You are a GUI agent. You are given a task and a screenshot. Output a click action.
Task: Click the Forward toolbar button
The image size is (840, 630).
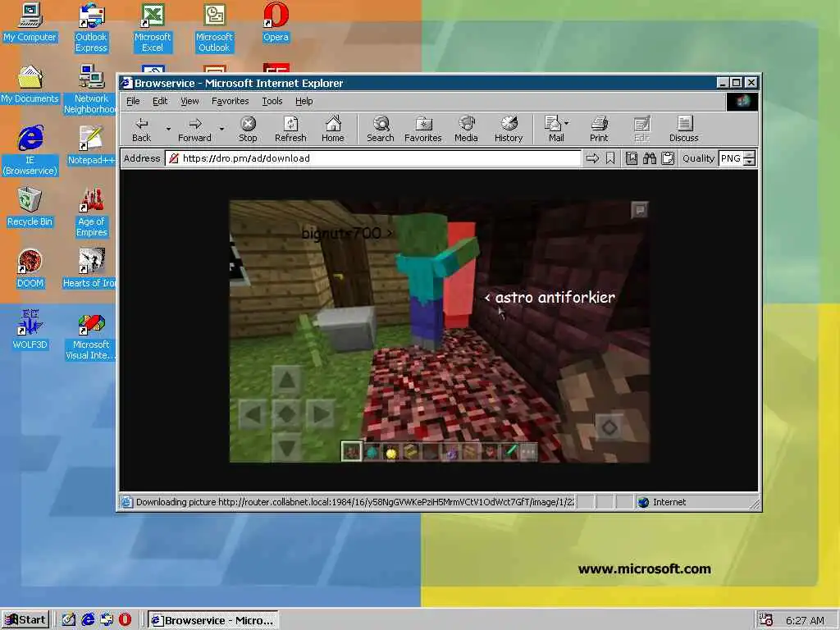[x=194, y=129]
